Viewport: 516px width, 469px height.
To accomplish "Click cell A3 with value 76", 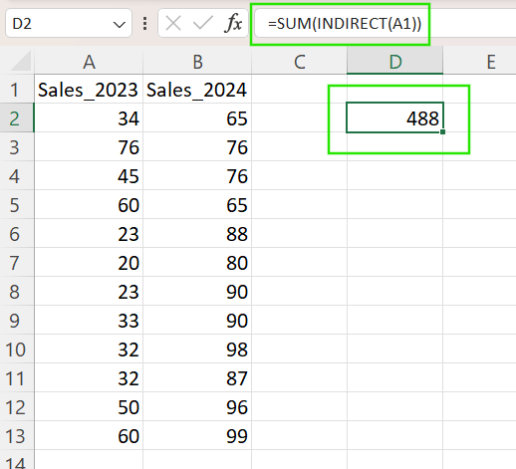I will coord(89,147).
